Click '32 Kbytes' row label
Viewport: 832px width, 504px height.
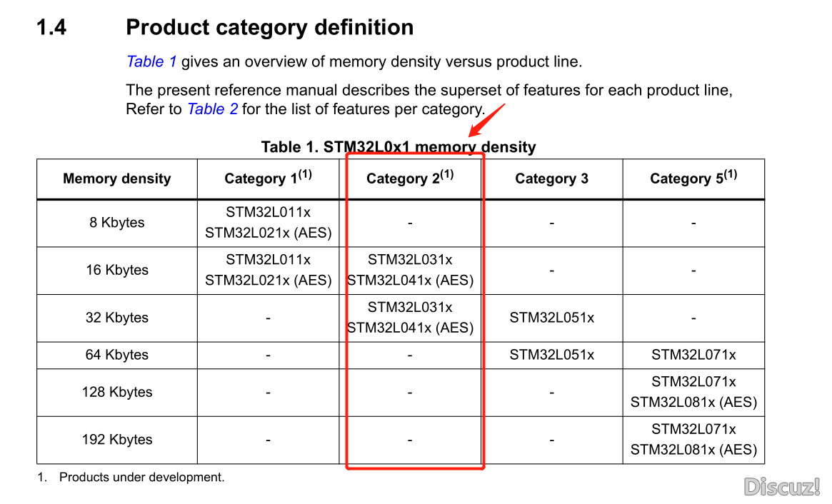click(x=116, y=318)
